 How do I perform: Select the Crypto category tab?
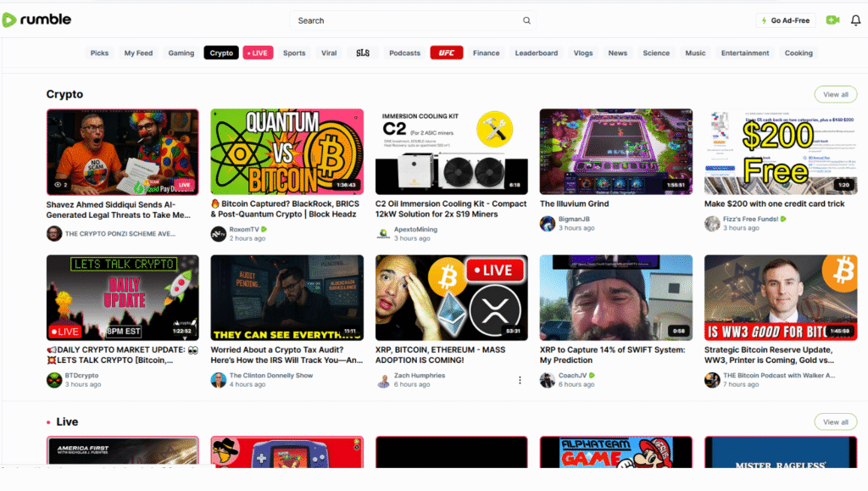click(221, 53)
